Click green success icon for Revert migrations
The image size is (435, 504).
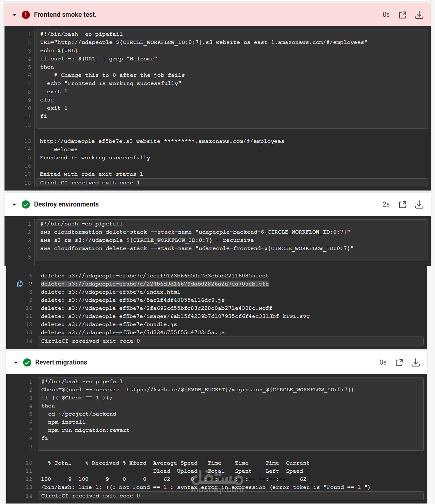click(x=27, y=362)
